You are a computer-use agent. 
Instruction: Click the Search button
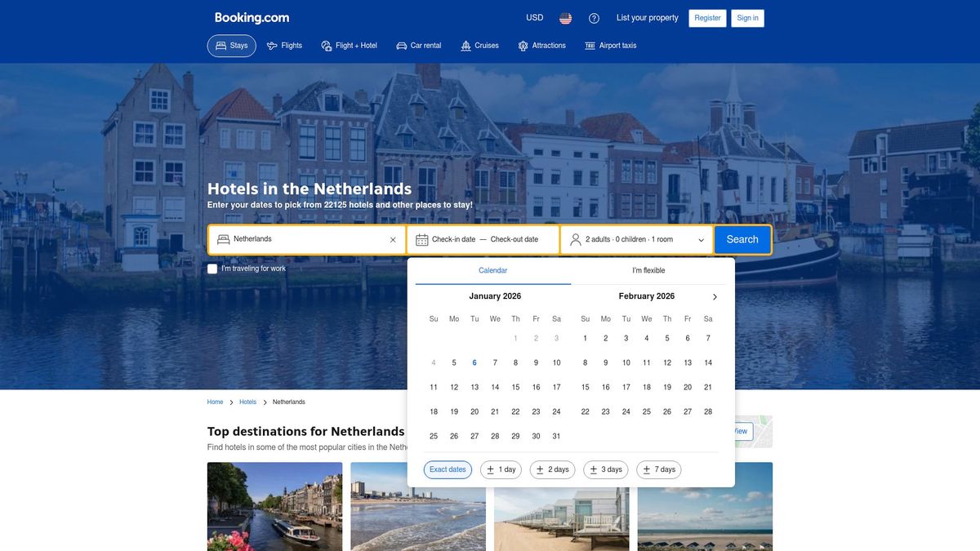(742, 238)
